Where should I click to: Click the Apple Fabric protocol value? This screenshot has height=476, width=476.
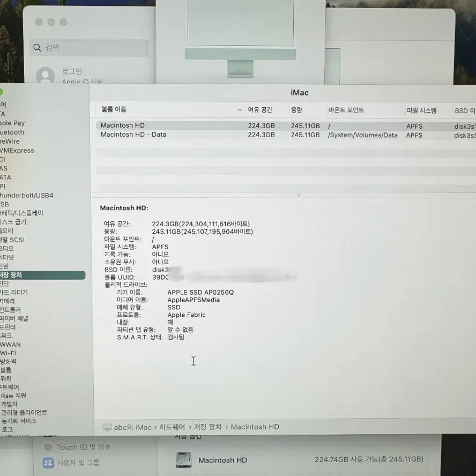(187, 315)
